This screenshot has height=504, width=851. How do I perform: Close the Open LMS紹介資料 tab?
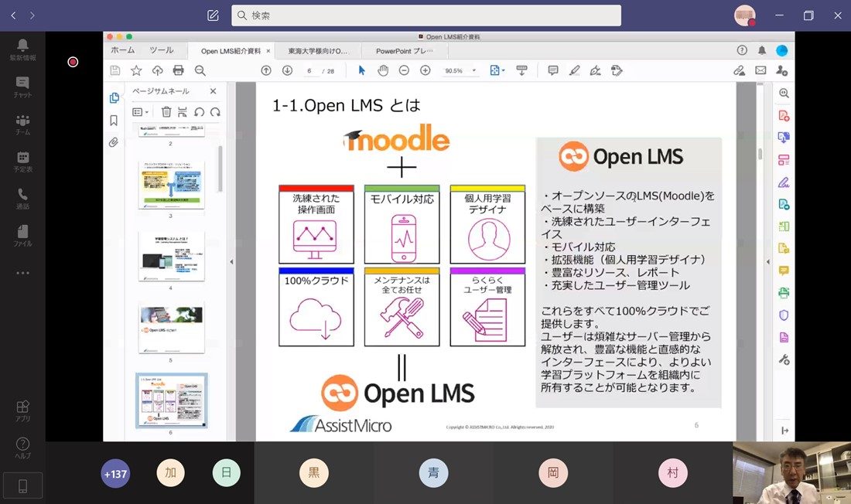point(268,51)
